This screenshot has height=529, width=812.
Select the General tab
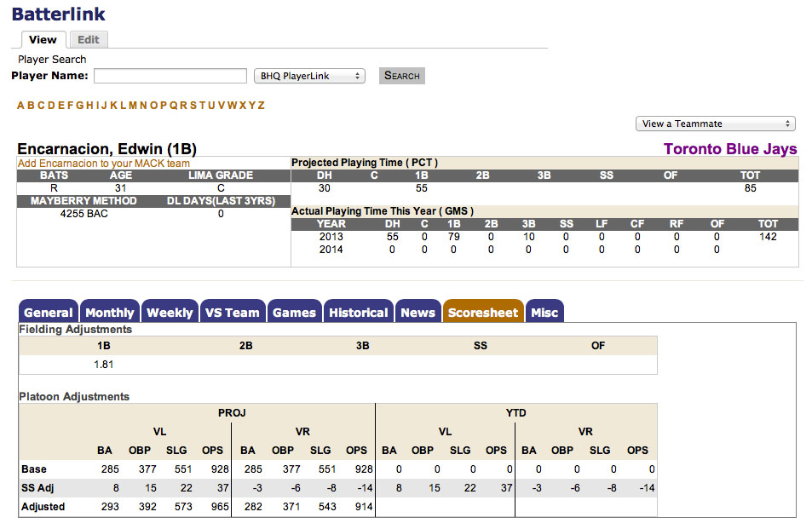48,312
